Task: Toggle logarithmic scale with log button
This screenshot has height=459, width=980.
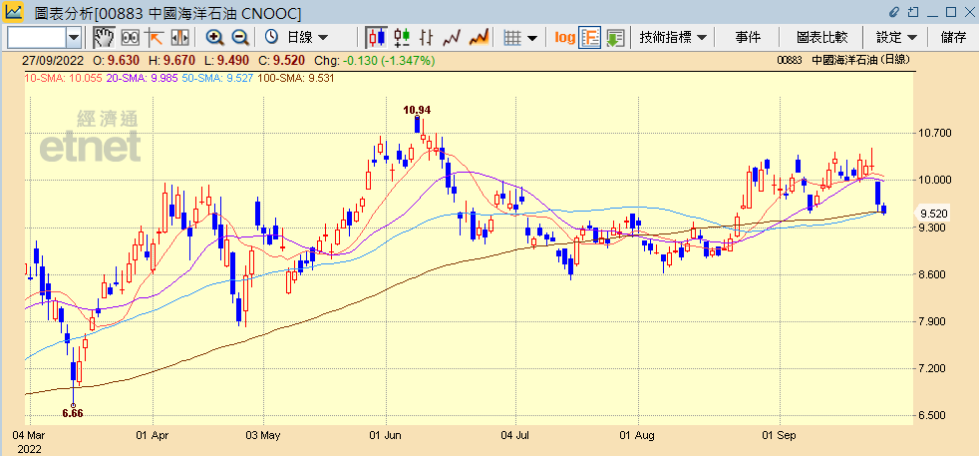Action: click(564, 37)
